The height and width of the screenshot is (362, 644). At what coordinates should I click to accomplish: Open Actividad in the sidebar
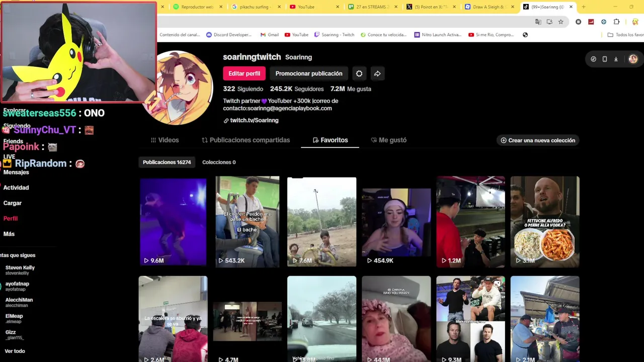16,188
